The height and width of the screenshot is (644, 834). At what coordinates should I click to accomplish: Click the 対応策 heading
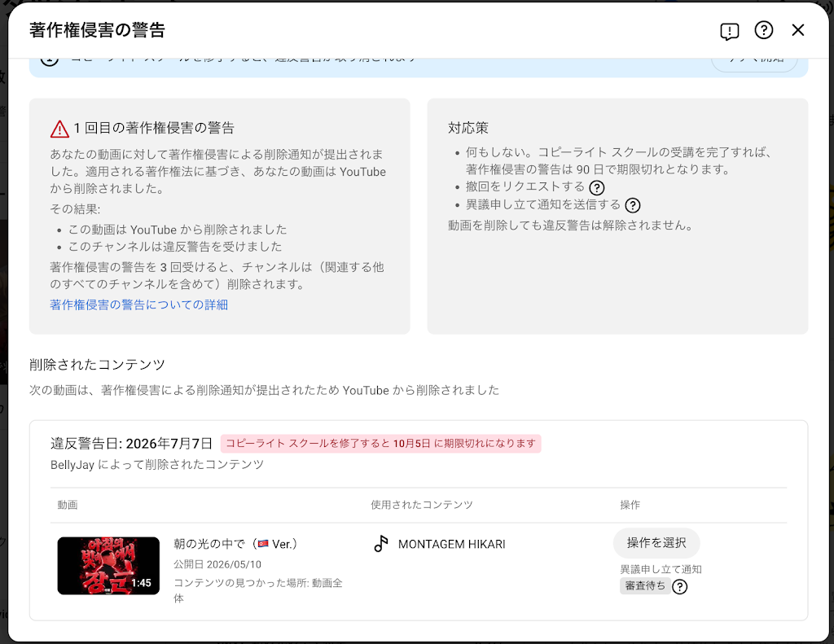(x=468, y=128)
